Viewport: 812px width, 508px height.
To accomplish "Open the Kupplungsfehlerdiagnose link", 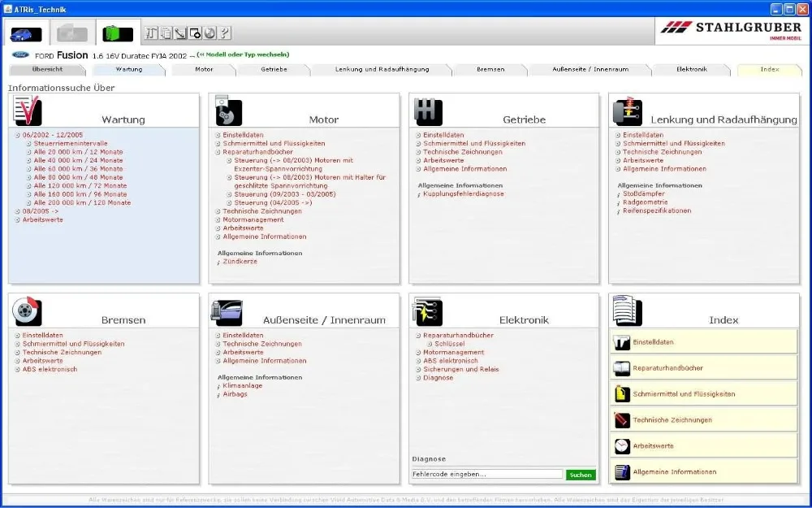I will point(464,194).
